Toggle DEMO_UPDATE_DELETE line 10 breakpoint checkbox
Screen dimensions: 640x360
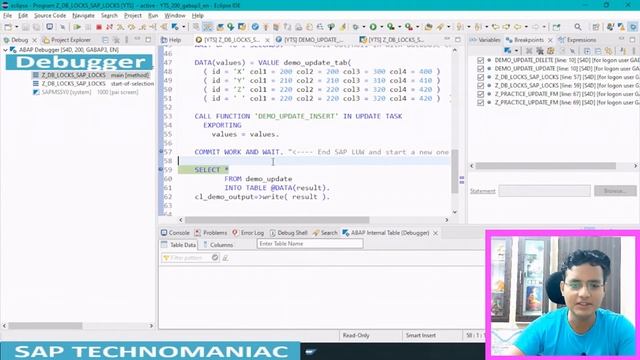[x=480, y=60]
